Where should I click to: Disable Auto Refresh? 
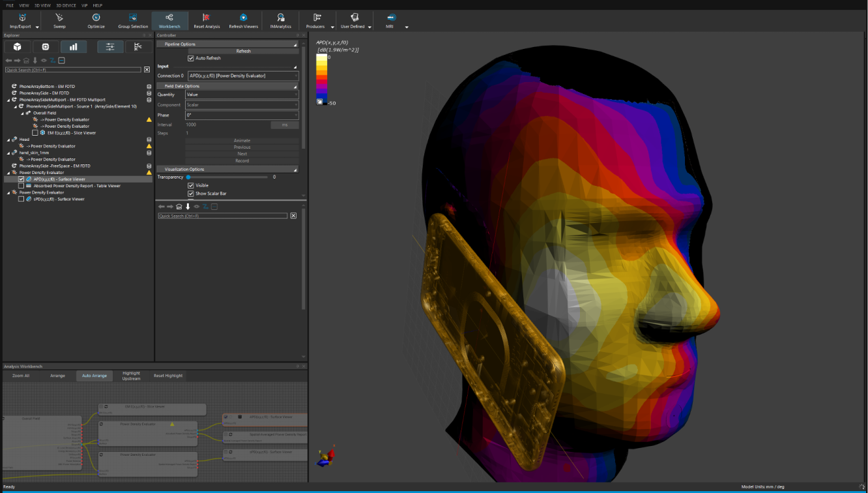tap(190, 58)
